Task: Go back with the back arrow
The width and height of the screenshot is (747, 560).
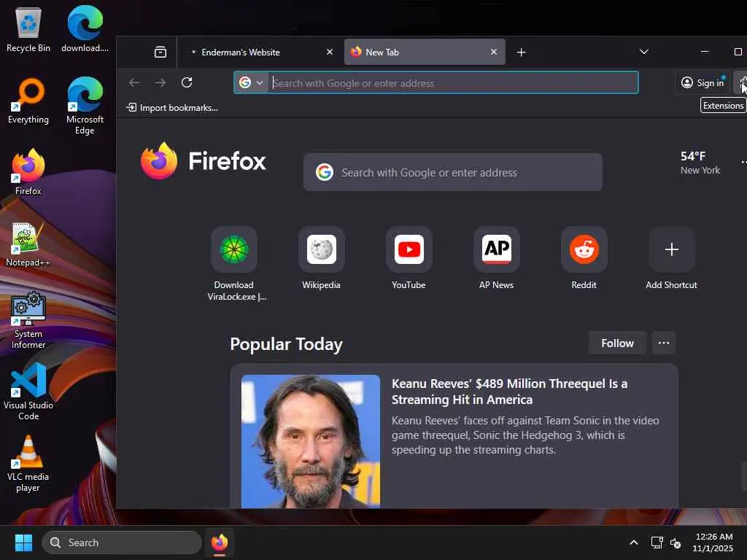Action: click(x=134, y=82)
